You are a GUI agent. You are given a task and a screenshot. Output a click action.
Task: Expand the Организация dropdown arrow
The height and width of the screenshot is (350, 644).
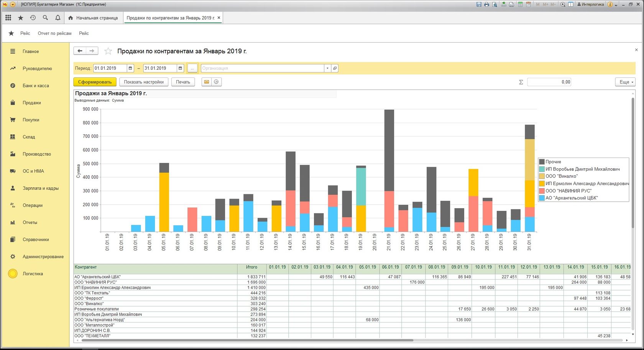[x=327, y=68]
